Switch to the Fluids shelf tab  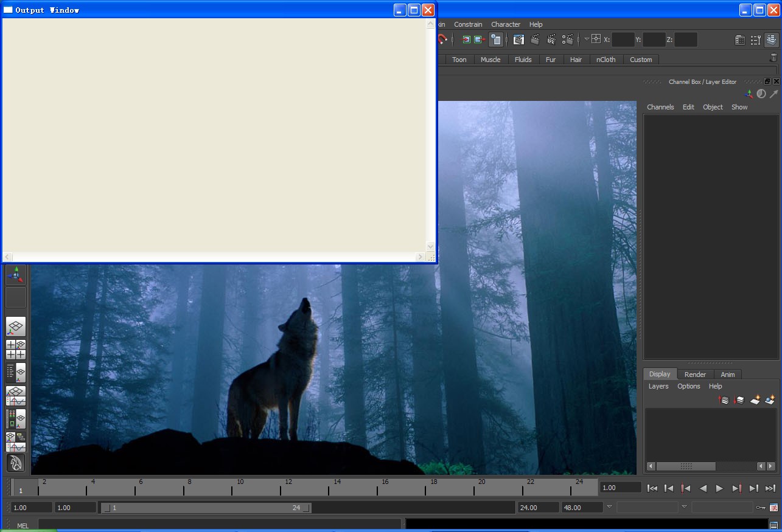tap(523, 60)
